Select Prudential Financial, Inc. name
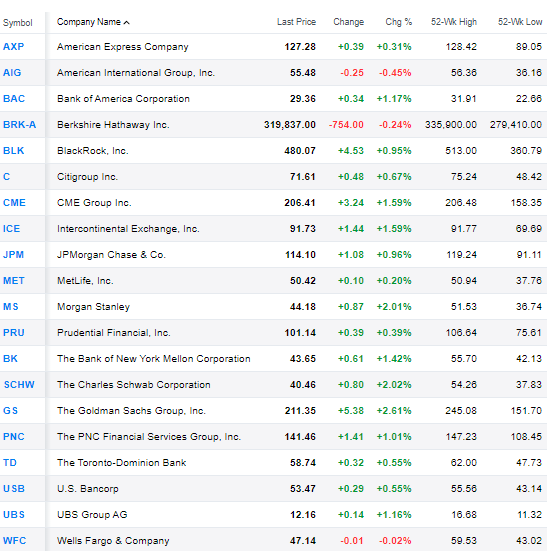This screenshot has height=551, width=547. coord(113,333)
